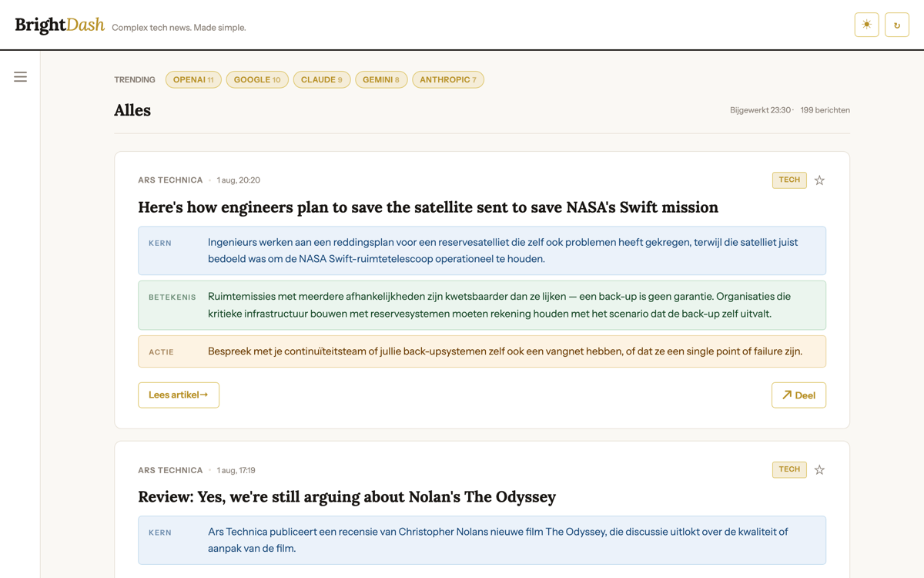Image resolution: width=924 pixels, height=578 pixels.
Task: Click the KERN summary of the Swift article
Action: click(482, 250)
